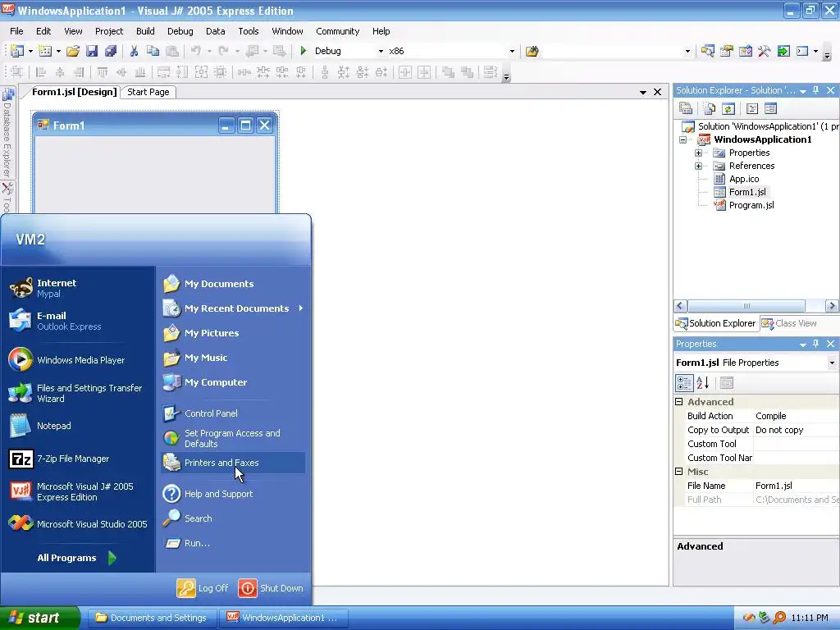Click the Save floppy disk icon
This screenshot has width=840, height=630.
tap(92, 51)
